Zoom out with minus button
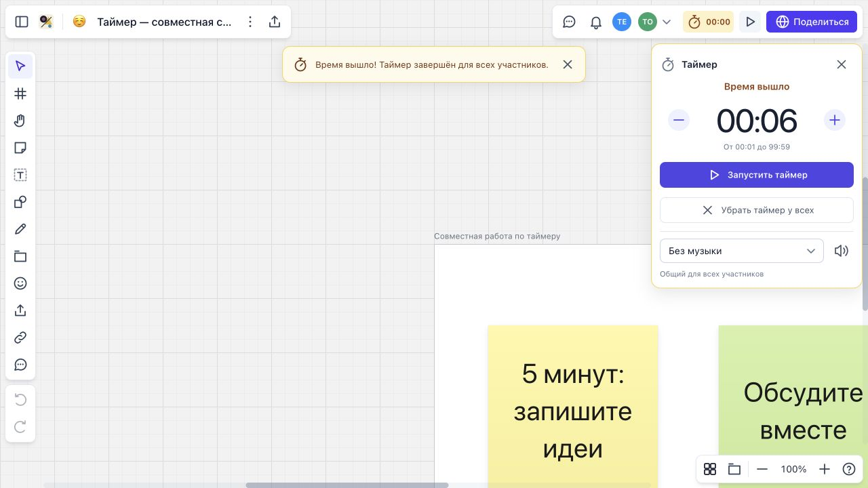The height and width of the screenshot is (488, 868). tap(762, 469)
